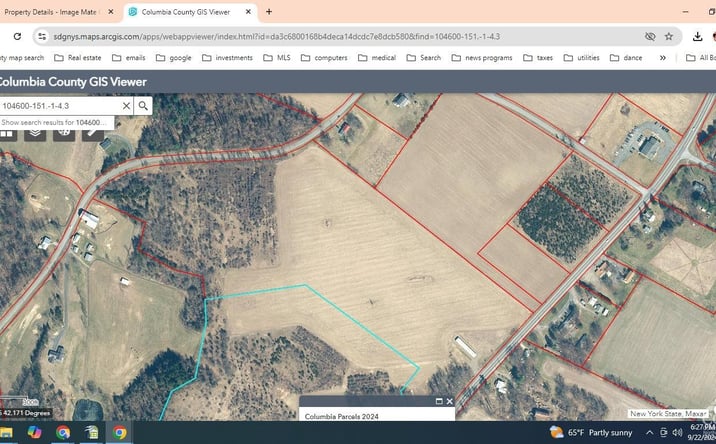Close the Columbia County GIS Viewer tab
The height and width of the screenshot is (444, 716).
pos(248,12)
